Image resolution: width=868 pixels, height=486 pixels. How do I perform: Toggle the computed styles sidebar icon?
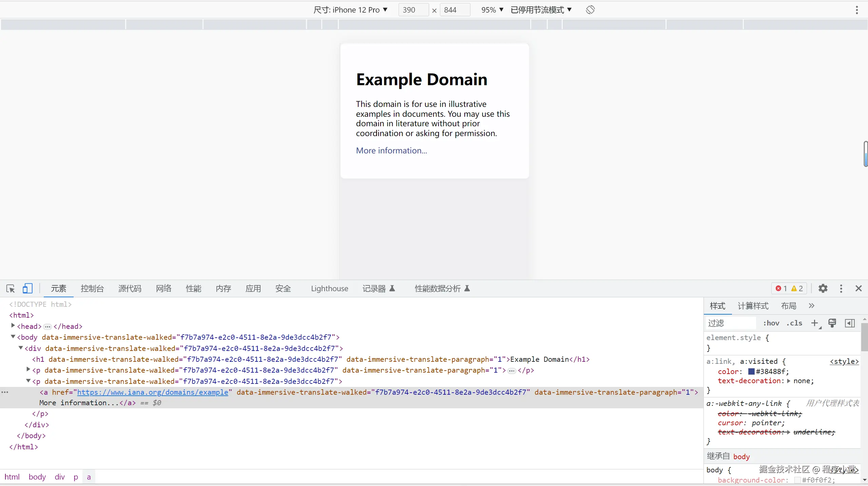click(x=850, y=323)
